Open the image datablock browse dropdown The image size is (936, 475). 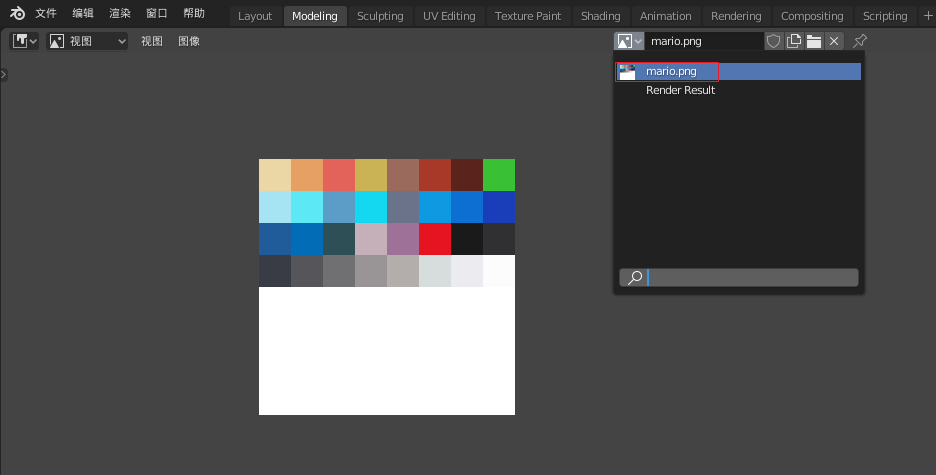[629, 41]
